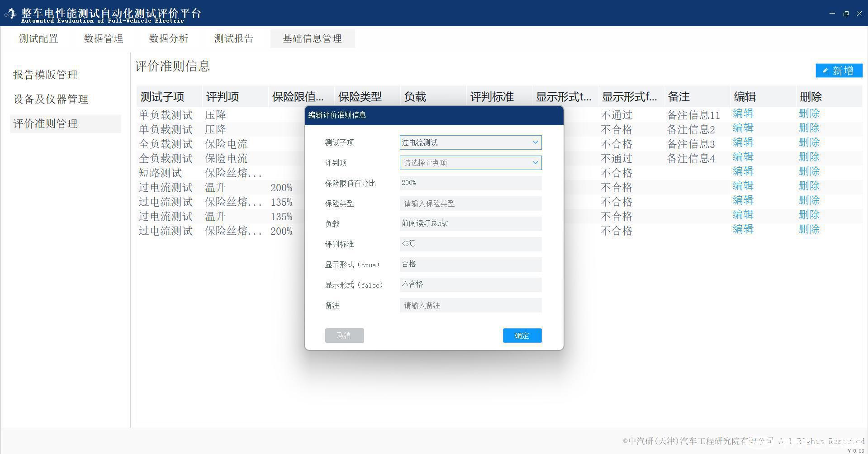868x454 pixels.
Task: Switch to the 测试配置 tab
Action: (38, 39)
